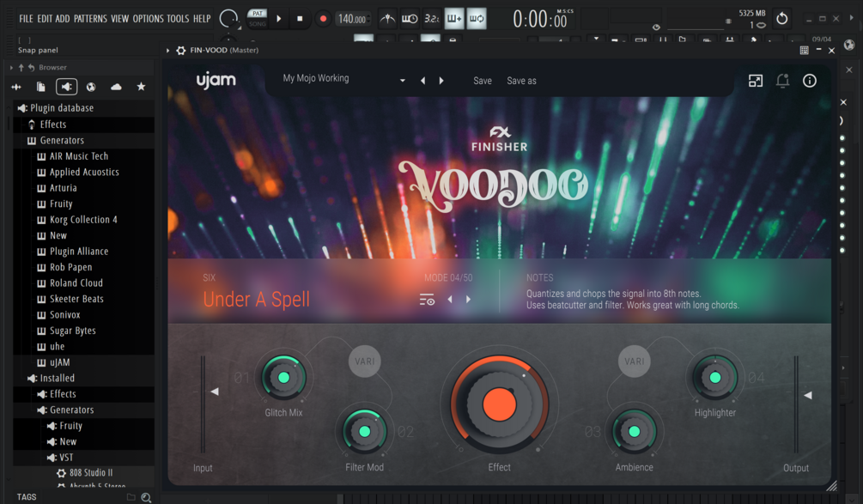The image size is (863, 504).
Task: Click the Save as button
Action: click(521, 81)
